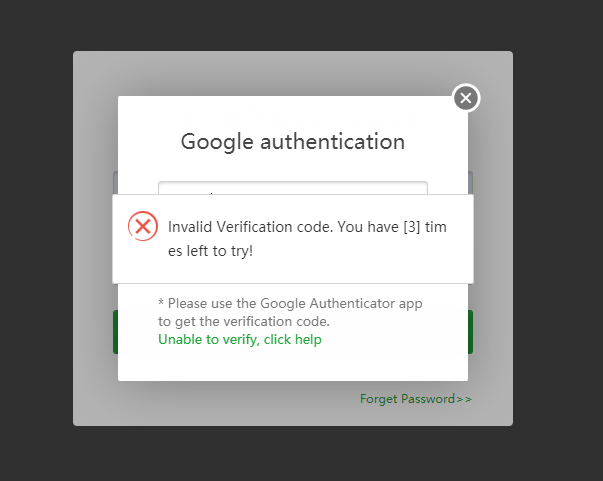The image size is (603, 481).
Task: Click the "to get the verification code" line
Action: (244, 322)
